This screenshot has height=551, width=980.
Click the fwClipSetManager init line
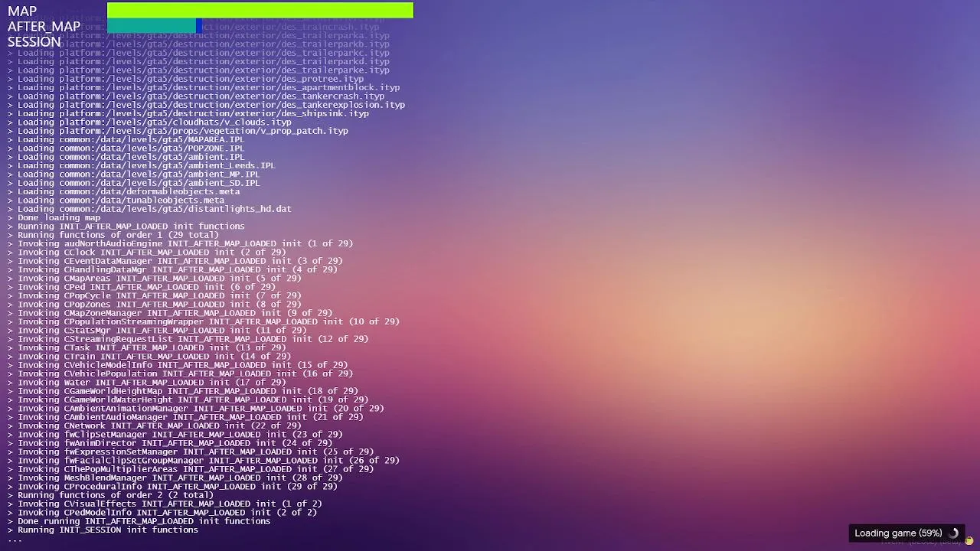point(175,435)
